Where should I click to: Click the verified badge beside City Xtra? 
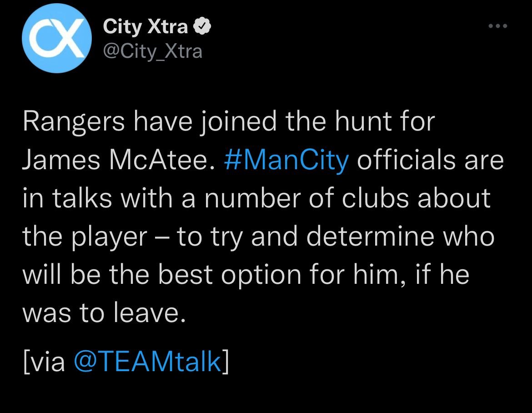tap(202, 27)
